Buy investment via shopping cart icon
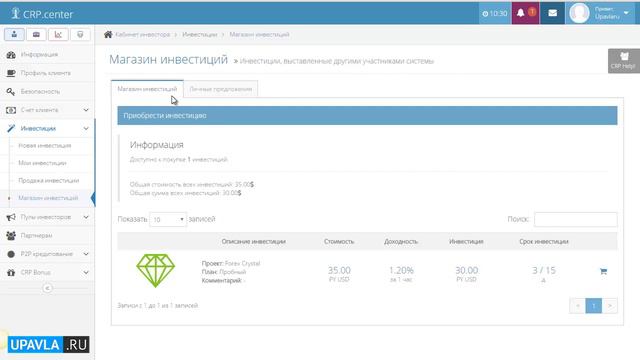 tap(603, 271)
